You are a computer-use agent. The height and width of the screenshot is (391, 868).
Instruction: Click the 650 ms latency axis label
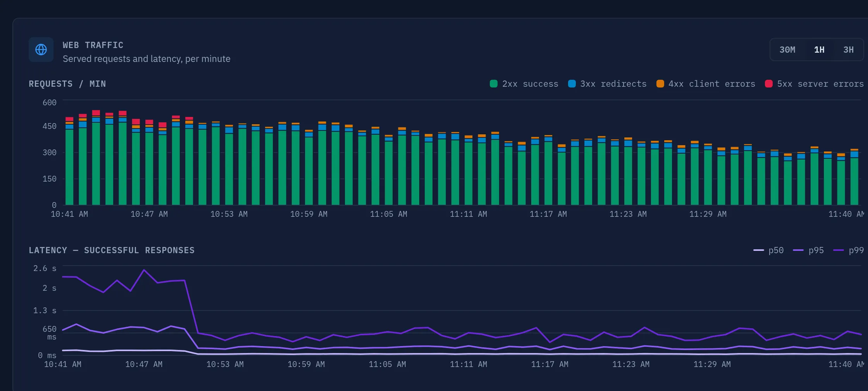tap(50, 333)
